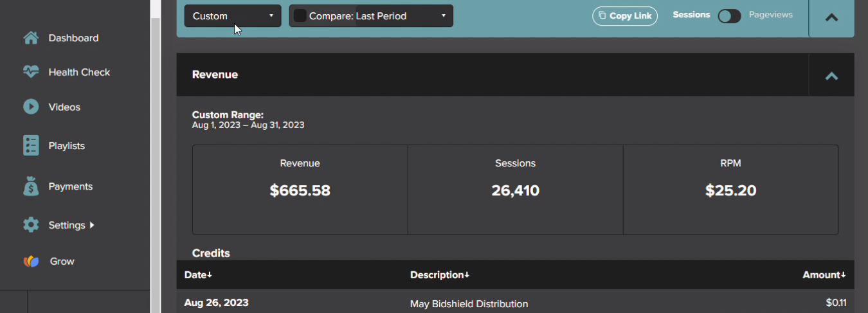This screenshot has width=868, height=313.
Task: Open Grow in the sidebar
Action: [62, 261]
